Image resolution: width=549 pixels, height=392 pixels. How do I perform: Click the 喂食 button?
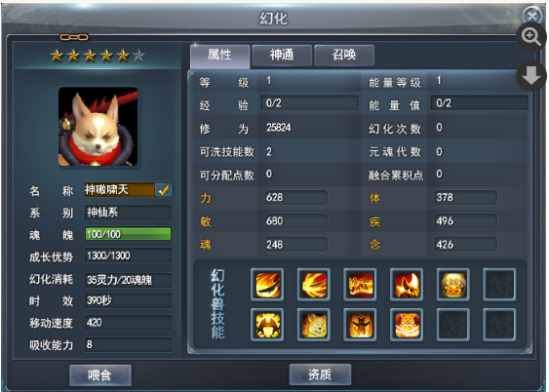pyautogui.click(x=100, y=375)
